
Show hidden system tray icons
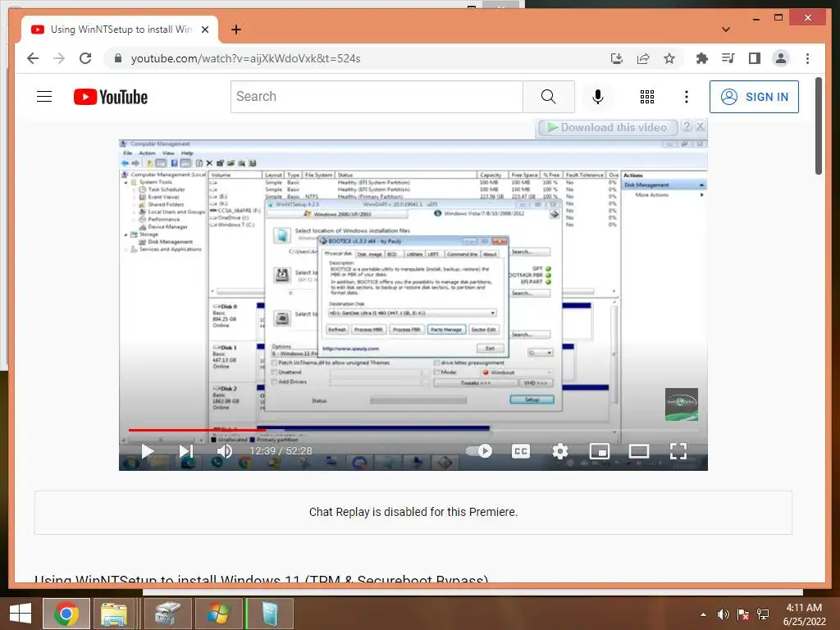pos(703,614)
